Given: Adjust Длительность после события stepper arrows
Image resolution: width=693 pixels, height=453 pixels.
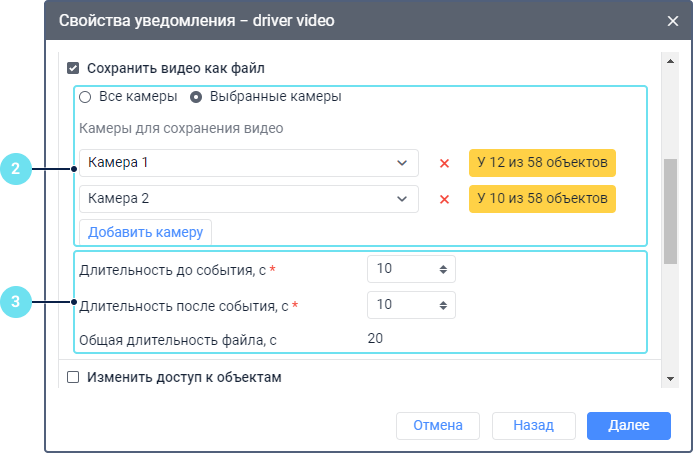Looking at the screenshot, I should pos(443,305).
